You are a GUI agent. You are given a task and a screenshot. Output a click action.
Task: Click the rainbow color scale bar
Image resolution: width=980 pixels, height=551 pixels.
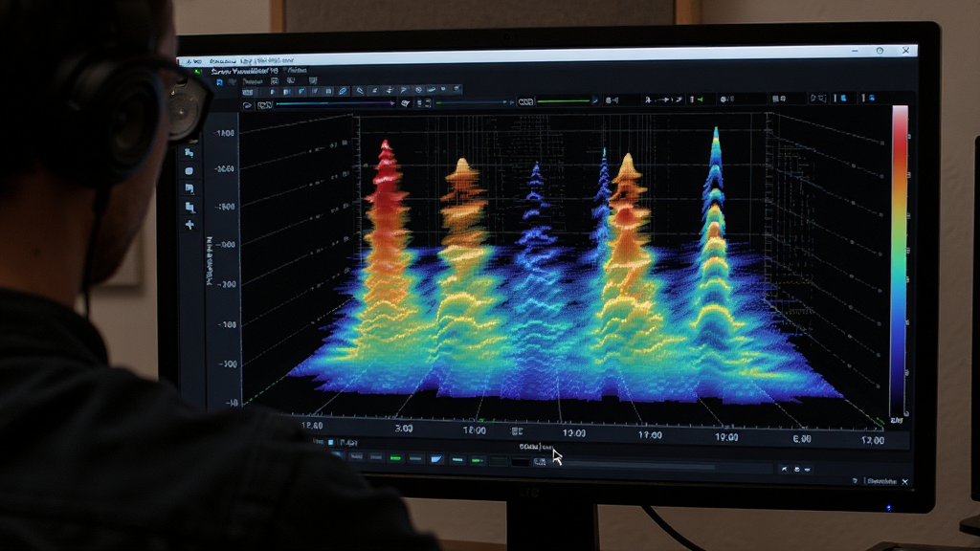pyautogui.click(x=900, y=261)
